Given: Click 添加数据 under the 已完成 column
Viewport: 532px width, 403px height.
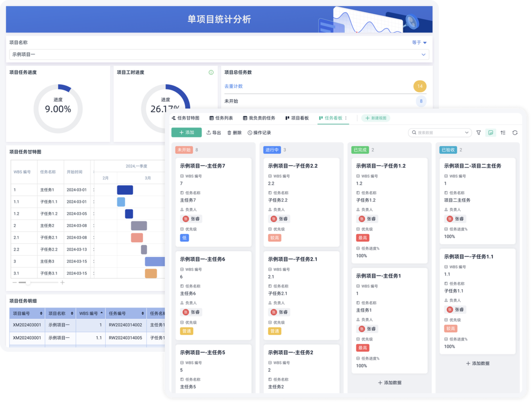Looking at the screenshot, I should tap(390, 383).
